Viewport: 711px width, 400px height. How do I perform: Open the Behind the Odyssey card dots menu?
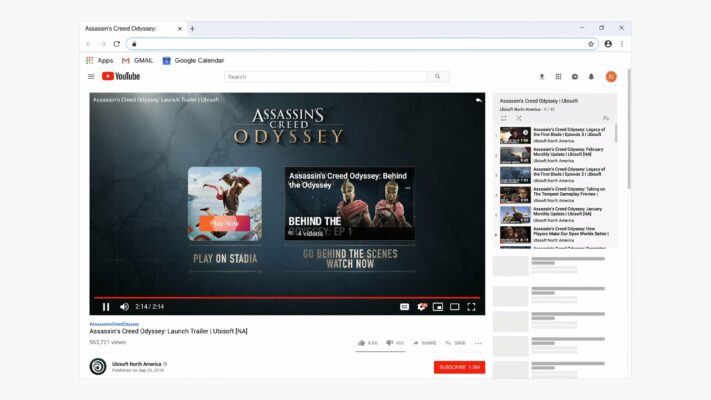[408, 188]
